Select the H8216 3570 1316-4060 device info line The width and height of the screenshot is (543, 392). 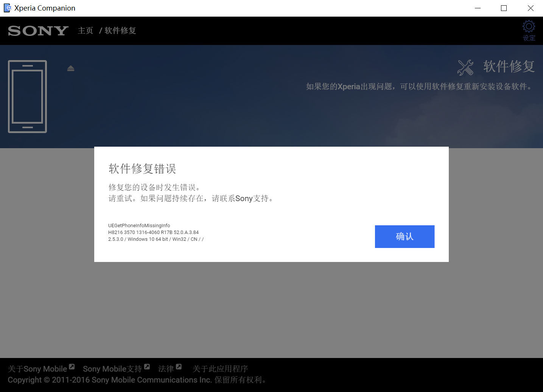(x=153, y=232)
